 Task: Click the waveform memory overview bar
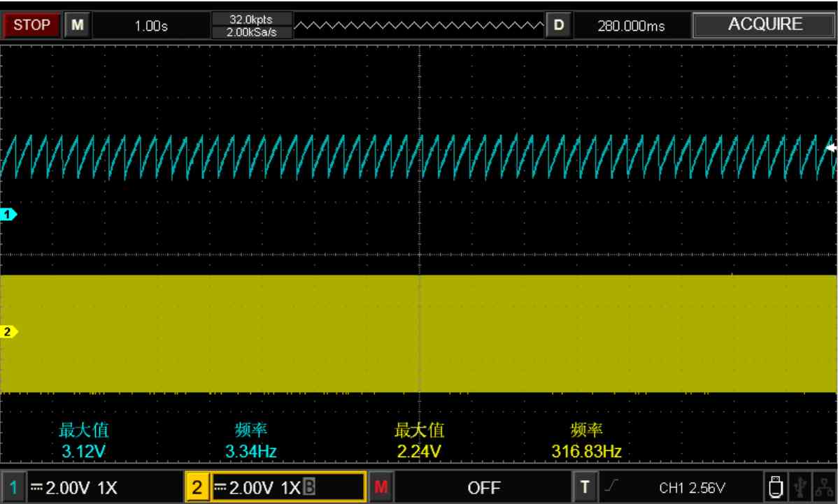(419, 25)
